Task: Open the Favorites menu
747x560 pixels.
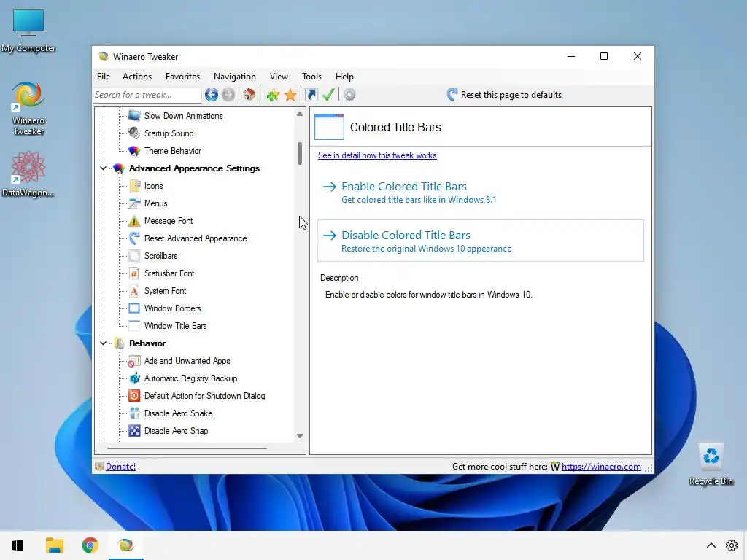Action: (182, 77)
